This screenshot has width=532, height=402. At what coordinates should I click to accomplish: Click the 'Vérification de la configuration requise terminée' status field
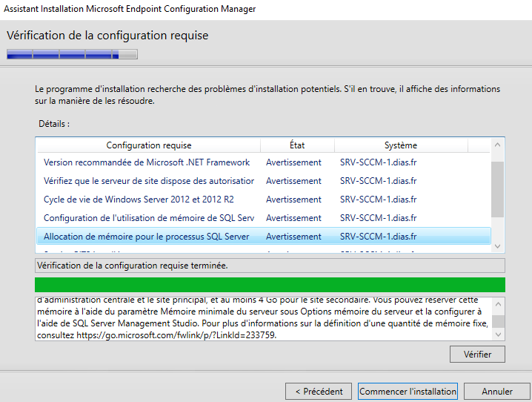point(270,265)
